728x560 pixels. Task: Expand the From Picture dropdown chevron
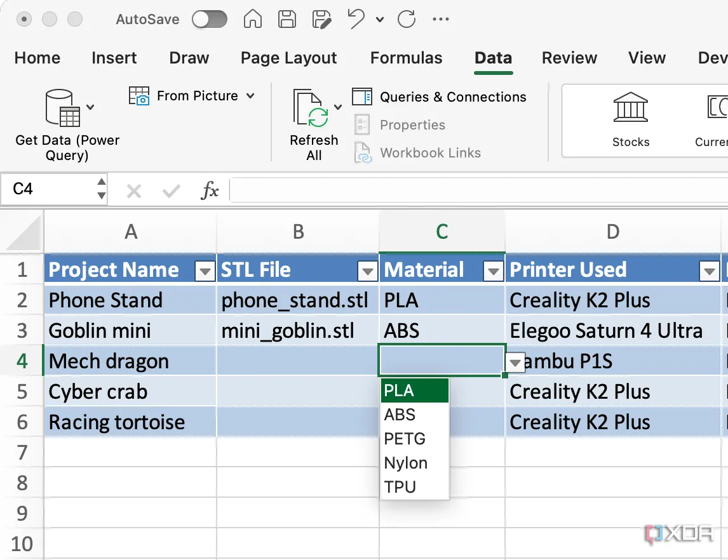[x=250, y=96]
